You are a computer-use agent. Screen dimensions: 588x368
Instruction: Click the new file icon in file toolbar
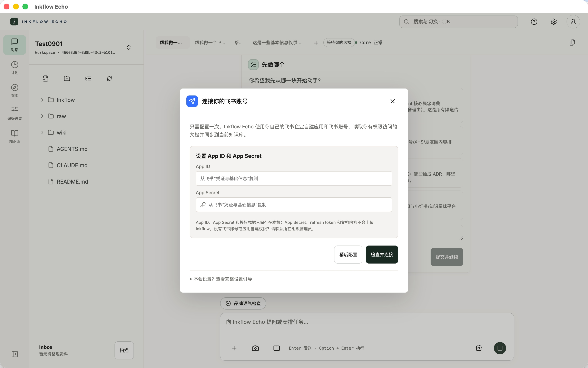pyautogui.click(x=46, y=78)
